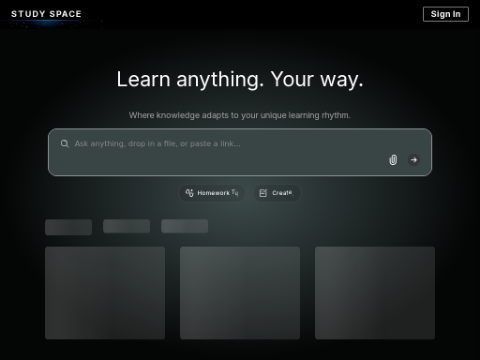
Task: Select the Create option chip
Action: coord(277,193)
